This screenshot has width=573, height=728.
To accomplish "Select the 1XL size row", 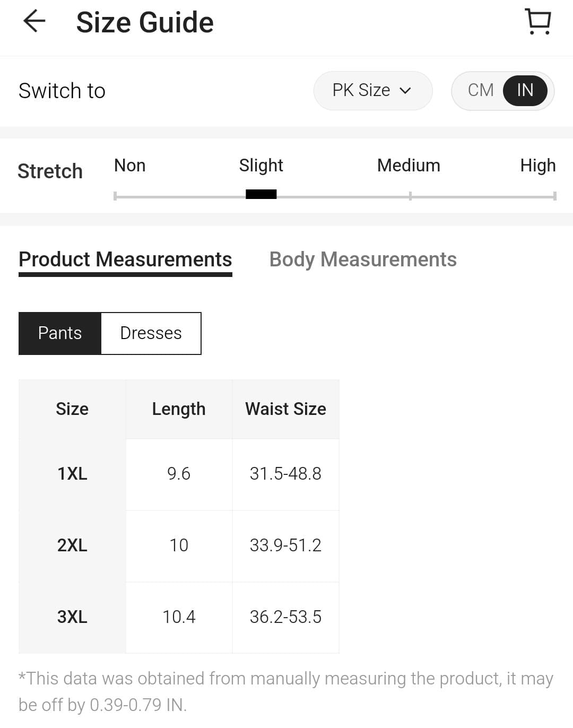I will click(72, 474).
